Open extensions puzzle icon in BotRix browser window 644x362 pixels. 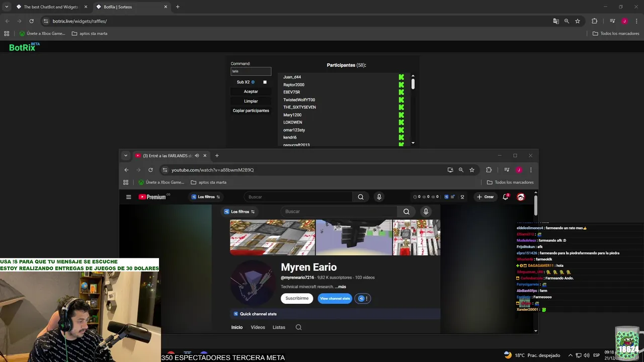[594, 21]
